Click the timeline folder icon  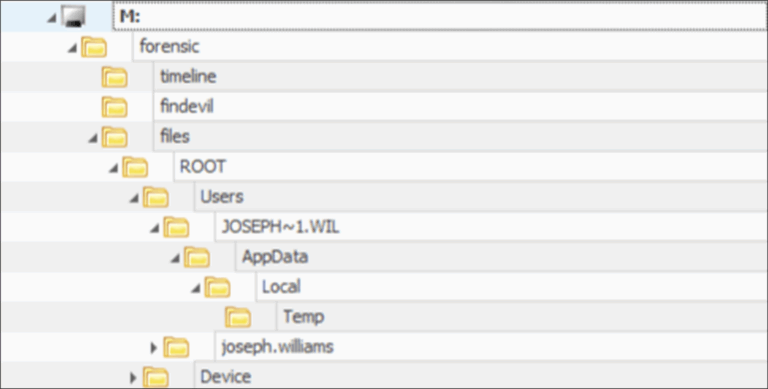[x=114, y=77]
